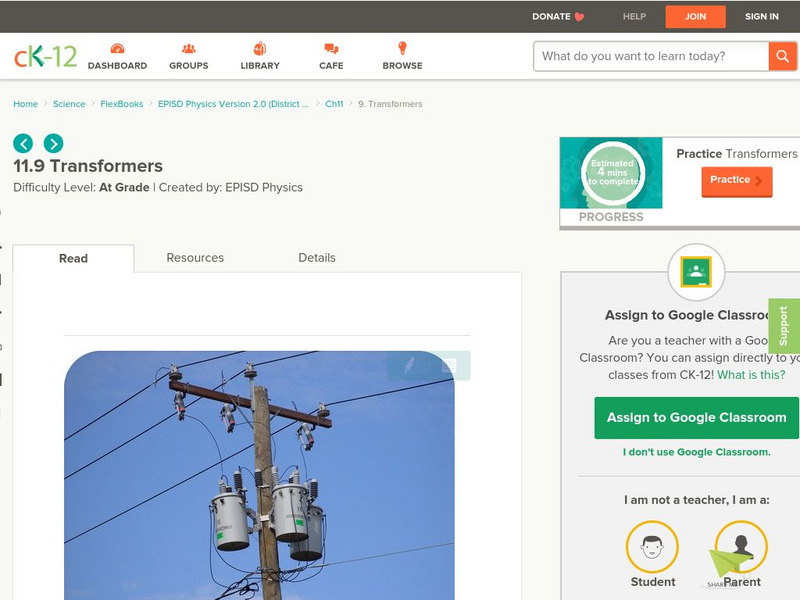
Task: Select the Student face icon
Action: [x=652, y=547]
